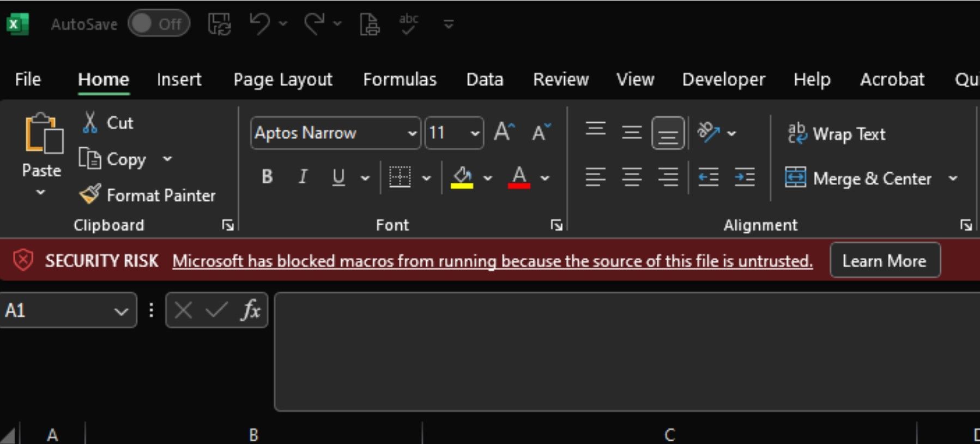Image resolution: width=980 pixels, height=444 pixels.
Task: Expand the Paste options arrow
Action: click(41, 192)
